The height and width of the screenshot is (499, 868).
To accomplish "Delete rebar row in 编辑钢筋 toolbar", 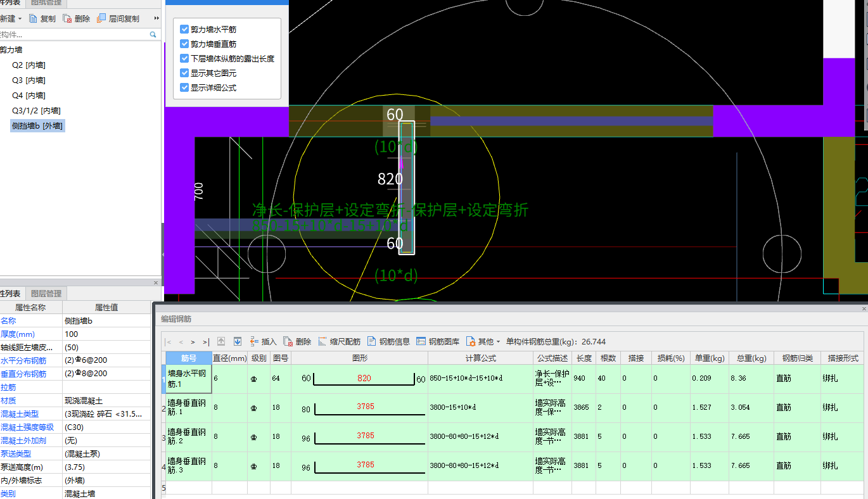I will [x=297, y=341].
